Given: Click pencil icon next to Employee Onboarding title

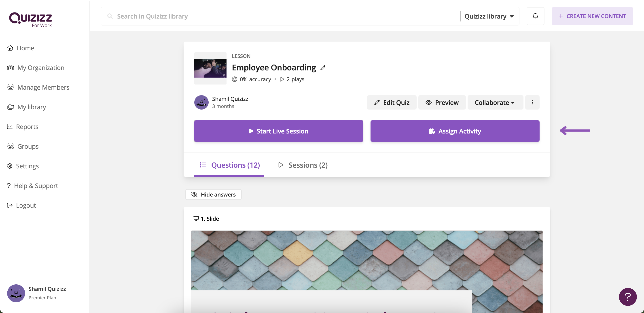Looking at the screenshot, I should pos(323,68).
